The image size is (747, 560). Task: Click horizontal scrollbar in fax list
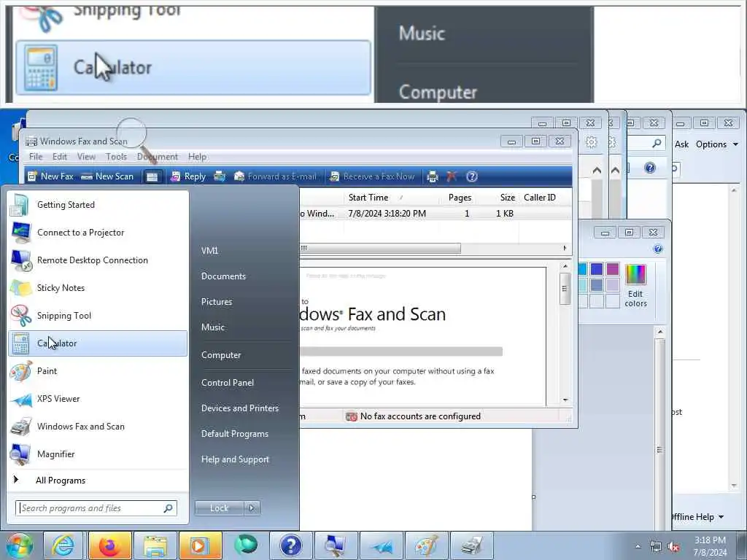(x=381, y=248)
